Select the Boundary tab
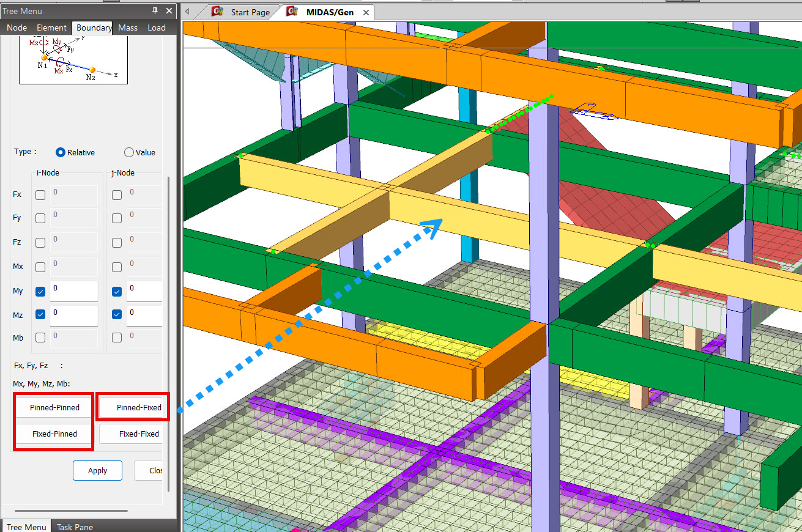 93,28
